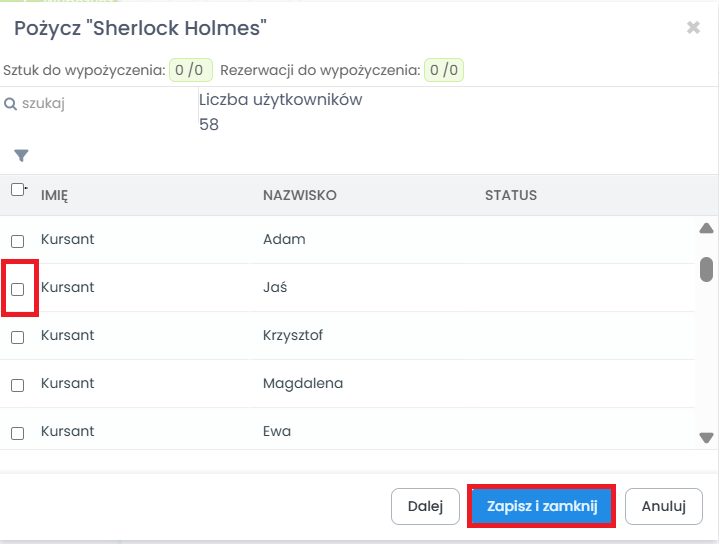The image size is (719, 544).
Task: Click the filter funnel icon
Action: 21,155
